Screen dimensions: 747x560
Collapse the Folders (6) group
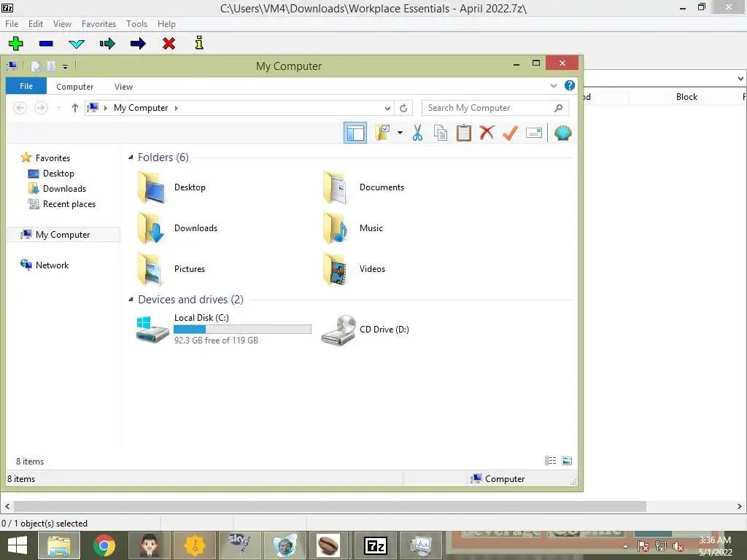[131, 157]
